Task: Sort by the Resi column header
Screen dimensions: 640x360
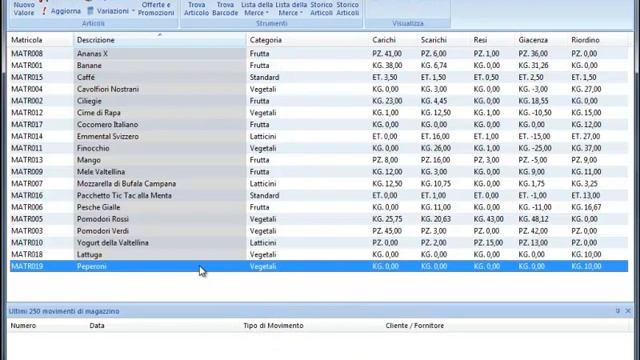Action: pyautogui.click(x=480, y=40)
